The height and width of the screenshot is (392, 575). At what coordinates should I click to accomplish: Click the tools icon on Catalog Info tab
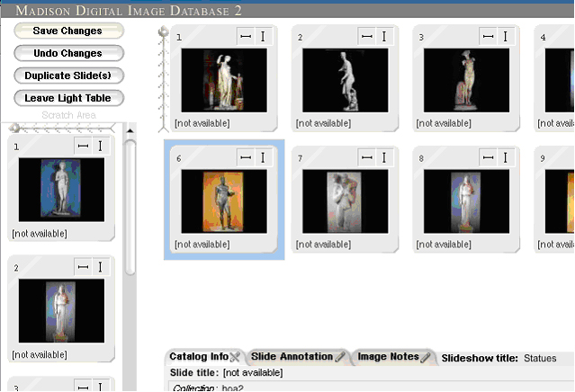tap(235, 357)
